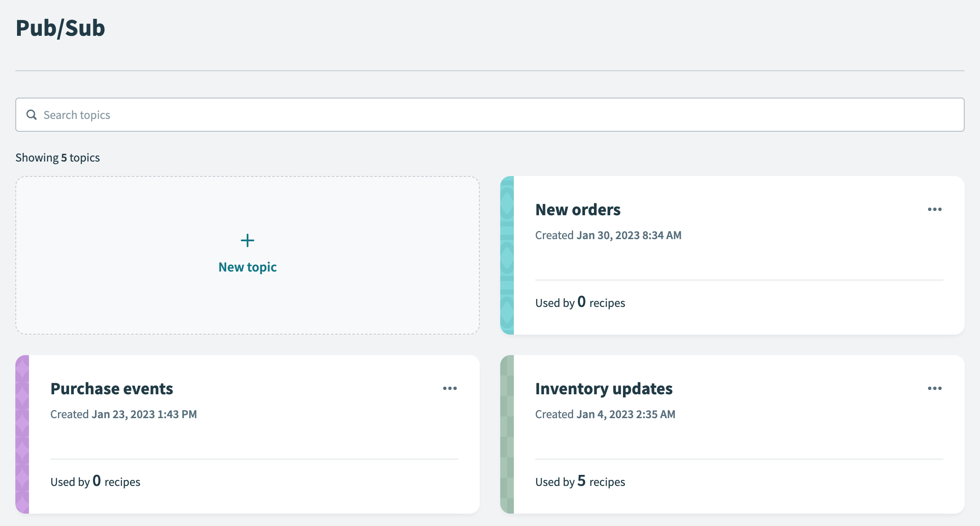Click the plus icon in the New topic card
980x526 pixels.
pos(247,240)
